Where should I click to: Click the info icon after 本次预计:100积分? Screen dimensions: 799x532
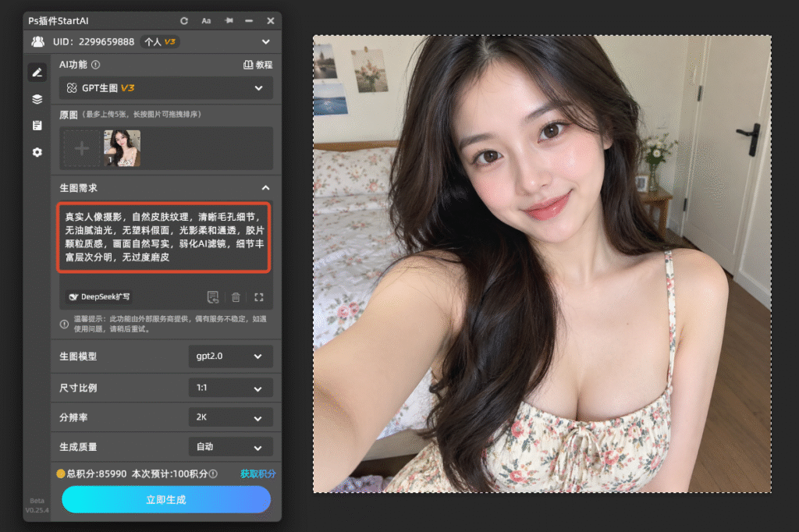[x=213, y=474]
